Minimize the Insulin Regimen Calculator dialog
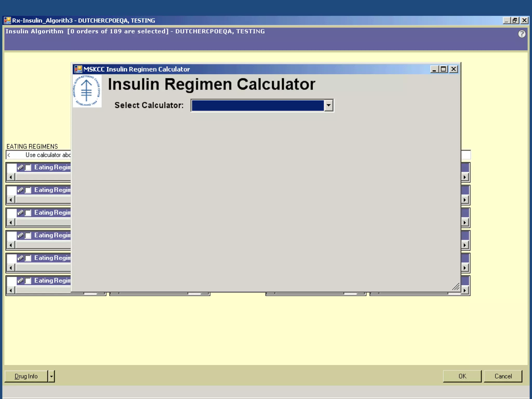The width and height of the screenshot is (532, 399). [x=434, y=69]
